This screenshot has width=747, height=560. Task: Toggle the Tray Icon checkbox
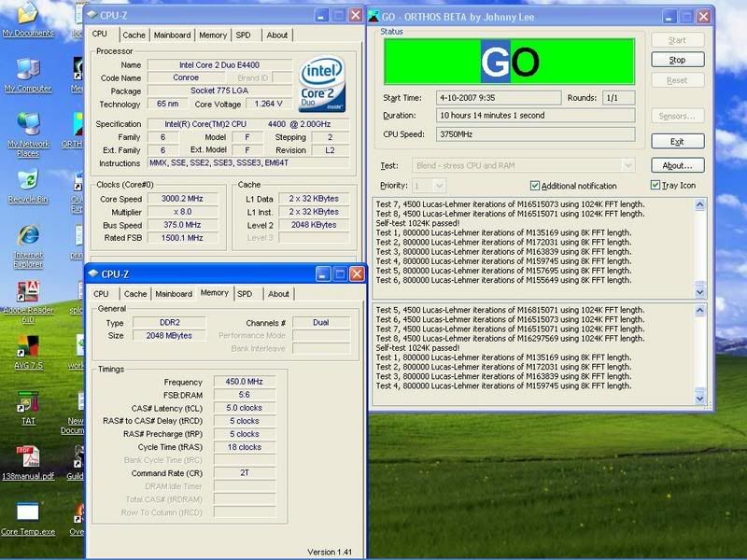click(x=655, y=185)
